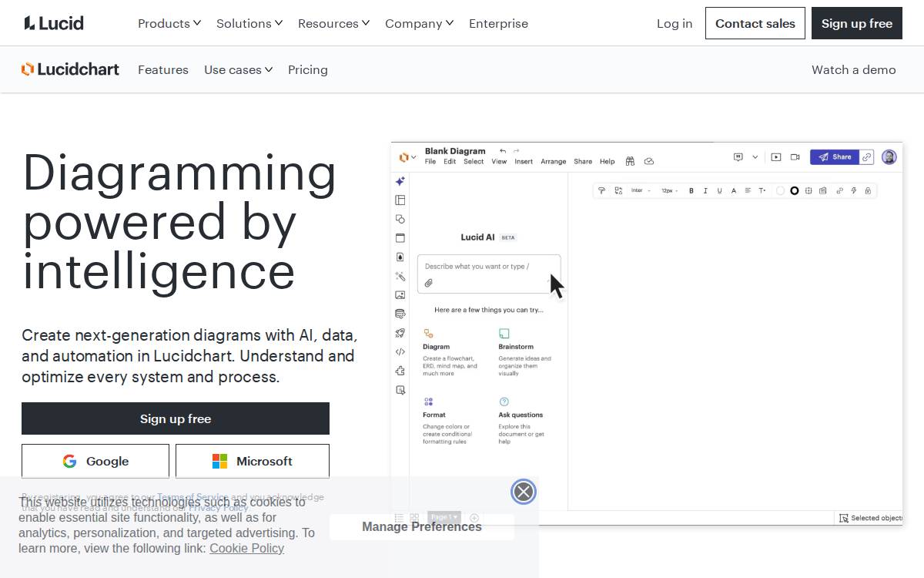Click the dark Sign up free hero button

tap(176, 418)
